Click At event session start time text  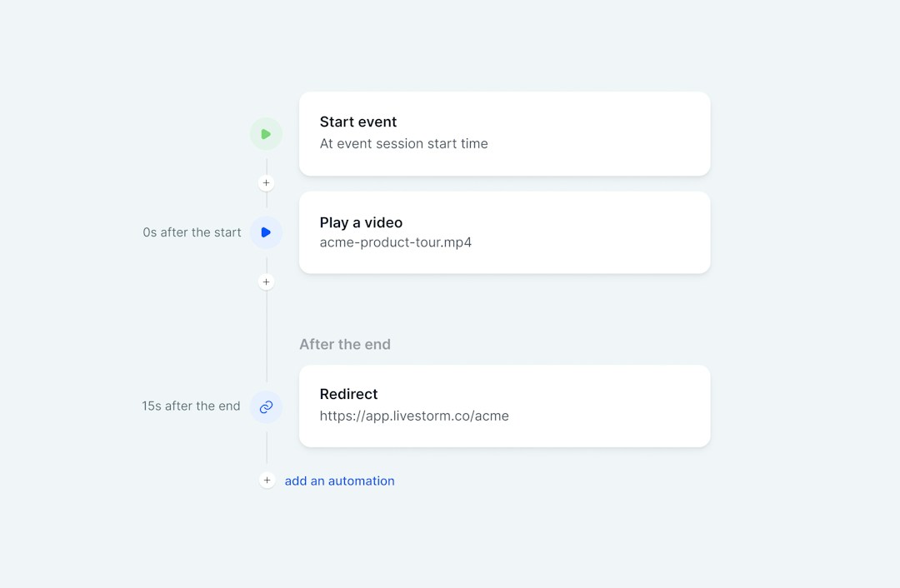pyautogui.click(x=403, y=143)
